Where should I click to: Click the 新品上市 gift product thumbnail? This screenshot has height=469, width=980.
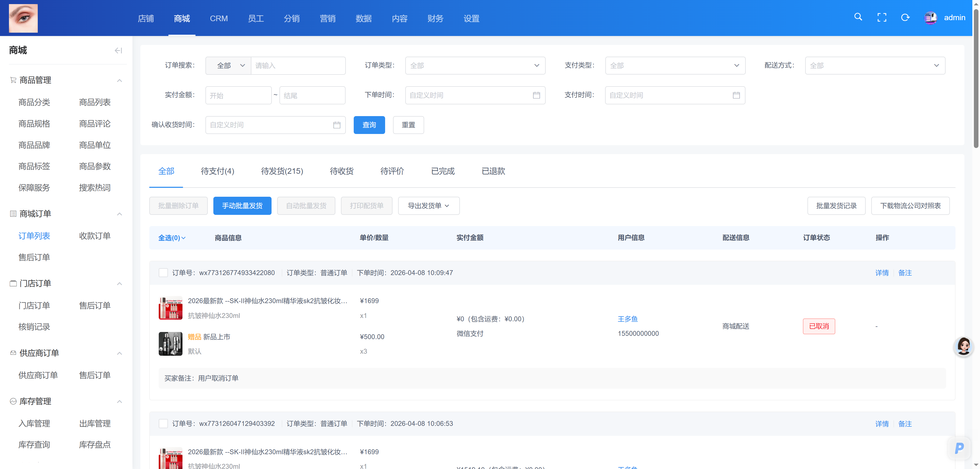click(x=170, y=344)
